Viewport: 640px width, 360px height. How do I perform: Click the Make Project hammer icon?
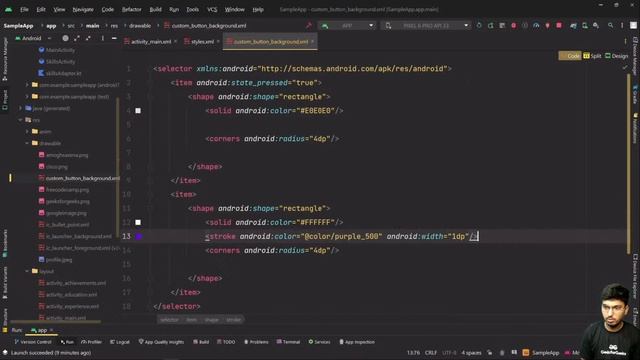point(309,25)
